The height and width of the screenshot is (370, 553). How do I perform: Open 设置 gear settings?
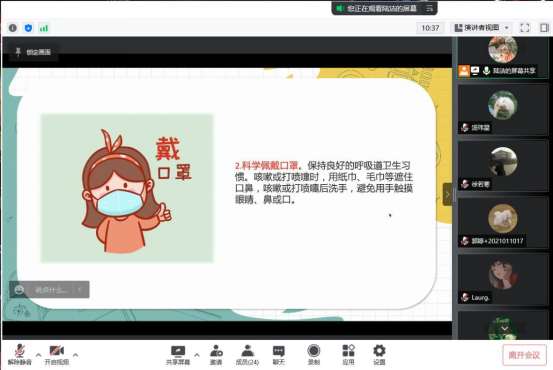tap(379, 354)
